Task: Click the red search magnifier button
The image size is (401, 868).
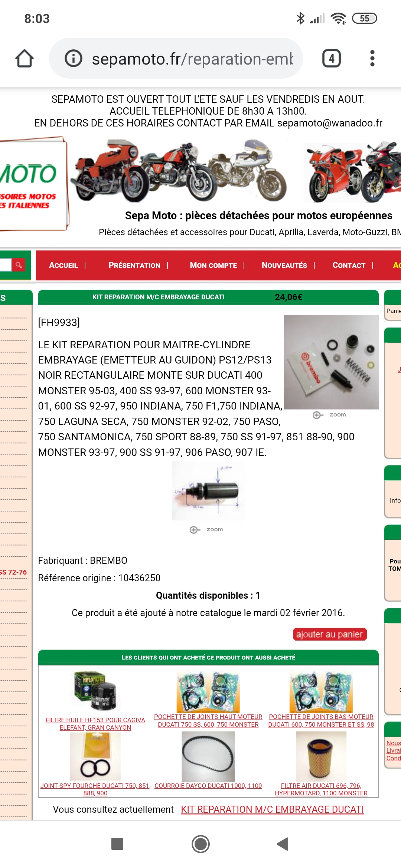Action: pyautogui.click(x=19, y=265)
